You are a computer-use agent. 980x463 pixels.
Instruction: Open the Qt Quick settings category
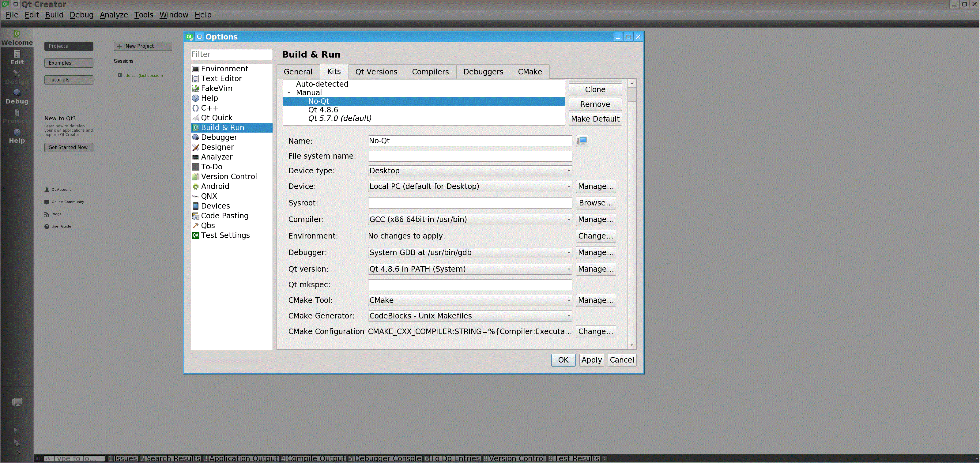217,118
